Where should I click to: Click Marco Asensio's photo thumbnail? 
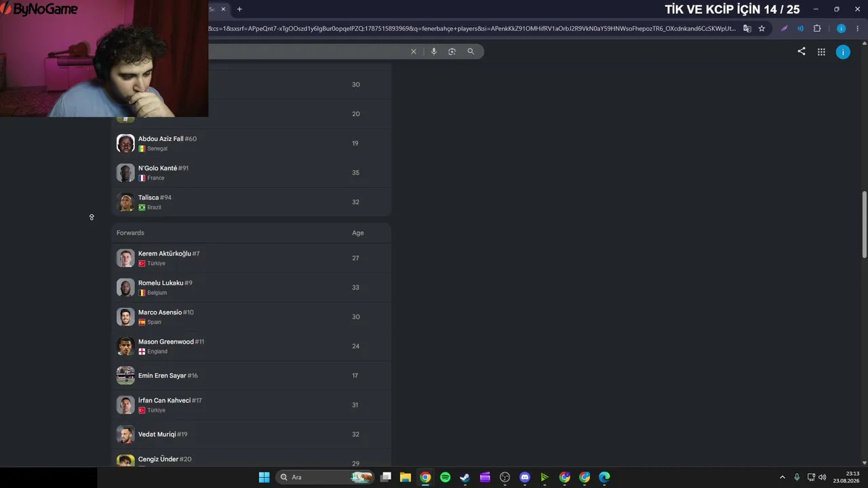point(125,317)
